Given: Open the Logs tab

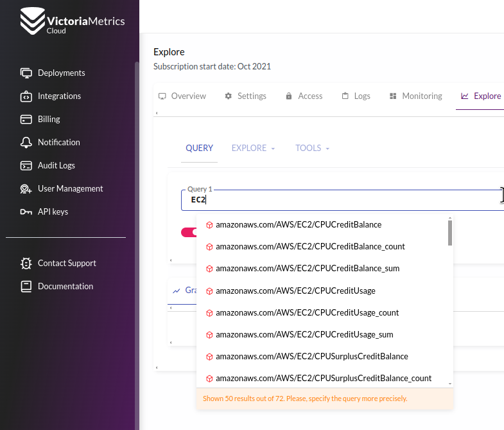Looking at the screenshot, I should click(x=356, y=96).
